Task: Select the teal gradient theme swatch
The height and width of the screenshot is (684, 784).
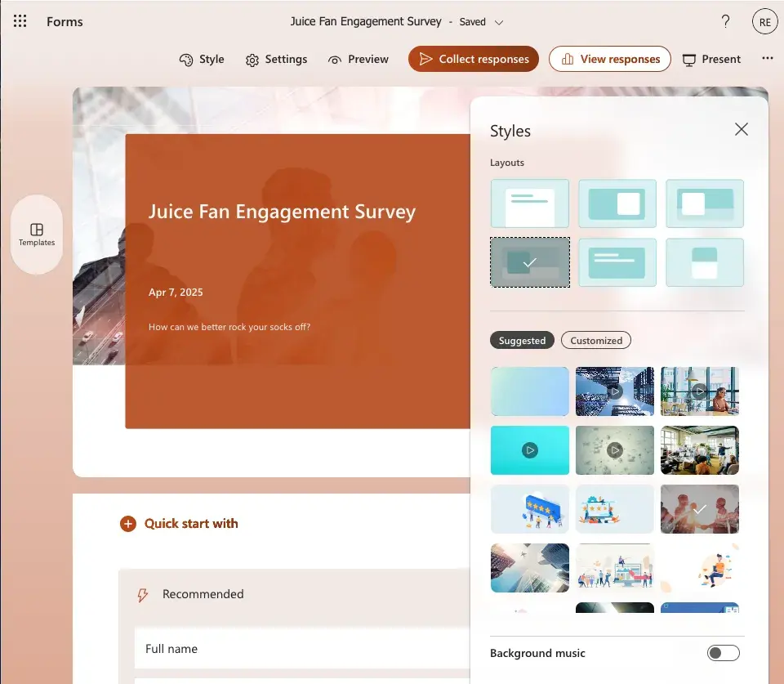Action: click(529, 391)
